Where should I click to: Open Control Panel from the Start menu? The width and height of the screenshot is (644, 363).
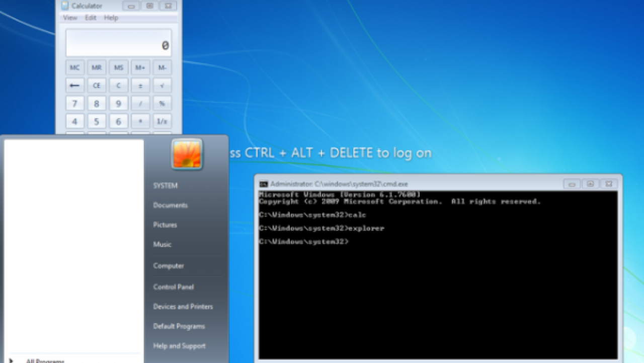click(x=174, y=287)
